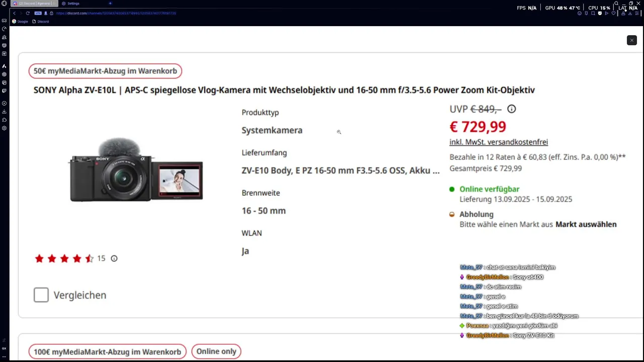Open the UVP price info icon
Image resolution: width=644 pixels, height=362 pixels.
tap(512, 109)
